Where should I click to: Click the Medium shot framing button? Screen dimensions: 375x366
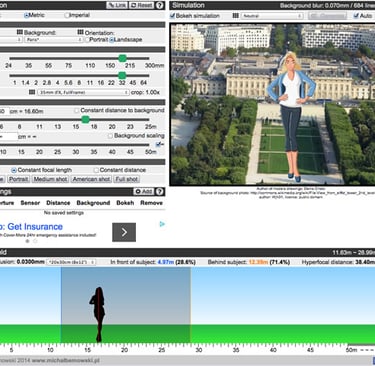(50, 179)
